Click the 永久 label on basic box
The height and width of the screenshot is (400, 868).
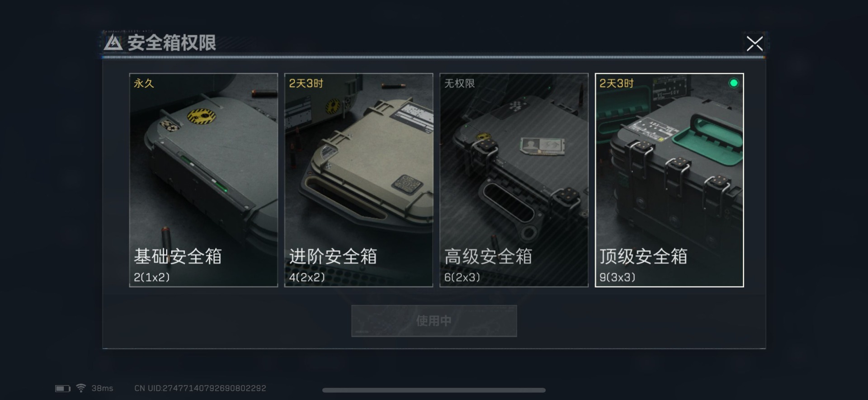click(x=144, y=83)
